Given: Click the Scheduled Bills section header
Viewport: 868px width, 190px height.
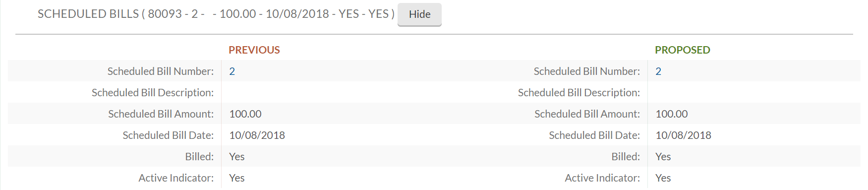Looking at the screenshot, I should [x=216, y=14].
